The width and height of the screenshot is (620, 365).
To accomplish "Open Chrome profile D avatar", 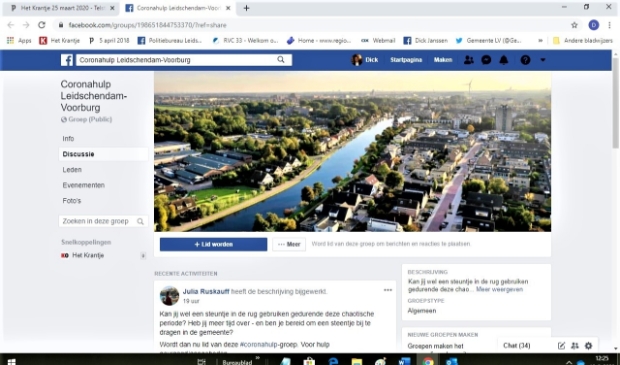I will 594,25.
